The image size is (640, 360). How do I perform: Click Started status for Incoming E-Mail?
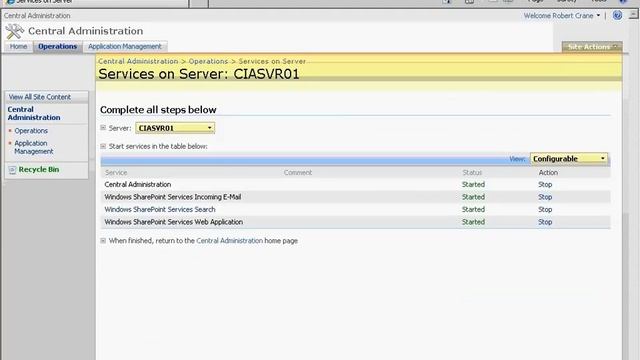473,197
